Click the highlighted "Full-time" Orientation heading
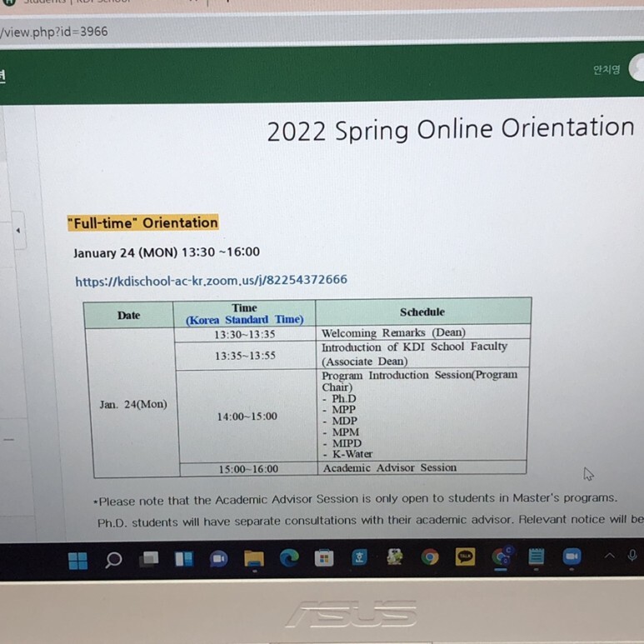Image resolution: width=644 pixels, height=644 pixels. click(x=143, y=222)
